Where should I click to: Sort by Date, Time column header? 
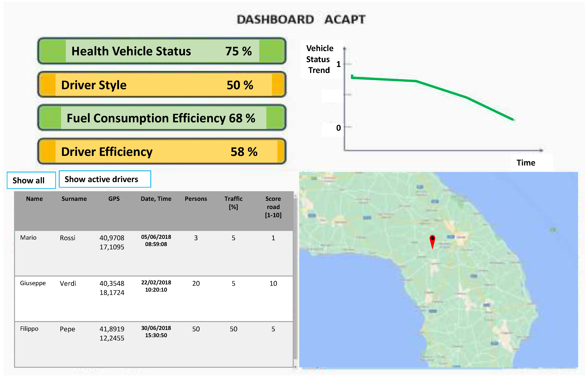tap(156, 199)
